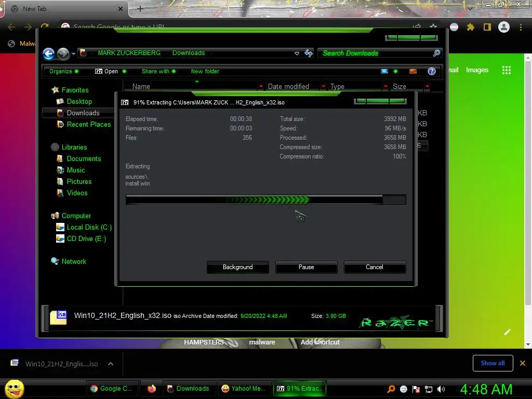Open the Date modified filter arrow
The height and width of the screenshot is (399, 532).
(323, 87)
